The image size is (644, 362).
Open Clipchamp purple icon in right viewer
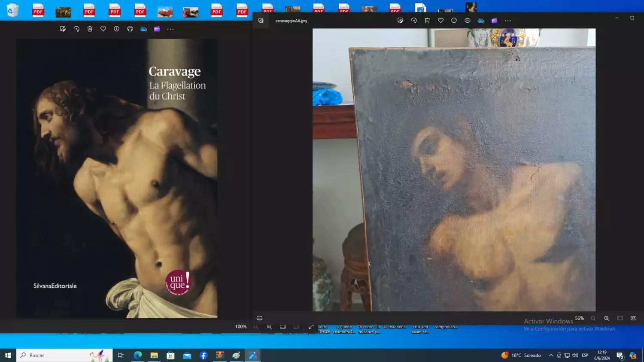click(x=495, y=21)
